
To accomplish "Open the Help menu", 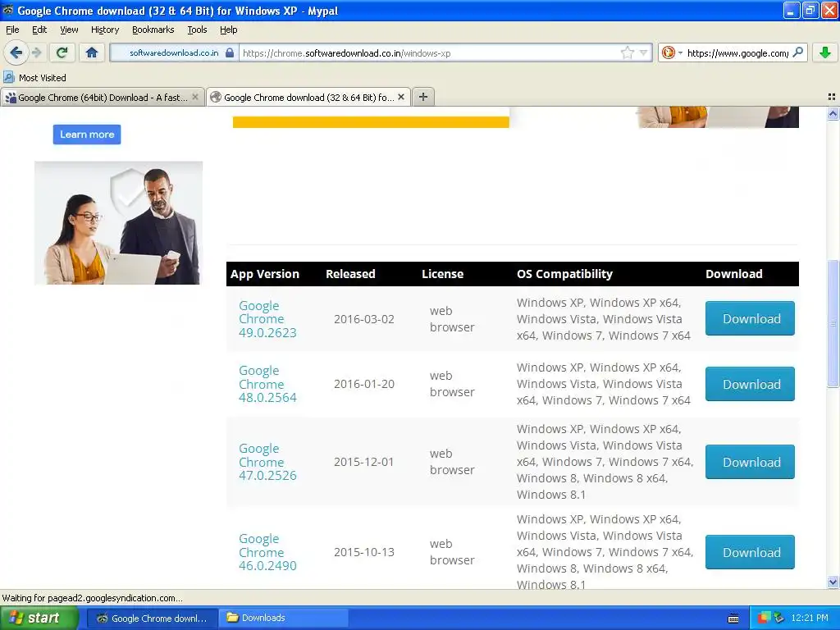I will click(x=228, y=30).
